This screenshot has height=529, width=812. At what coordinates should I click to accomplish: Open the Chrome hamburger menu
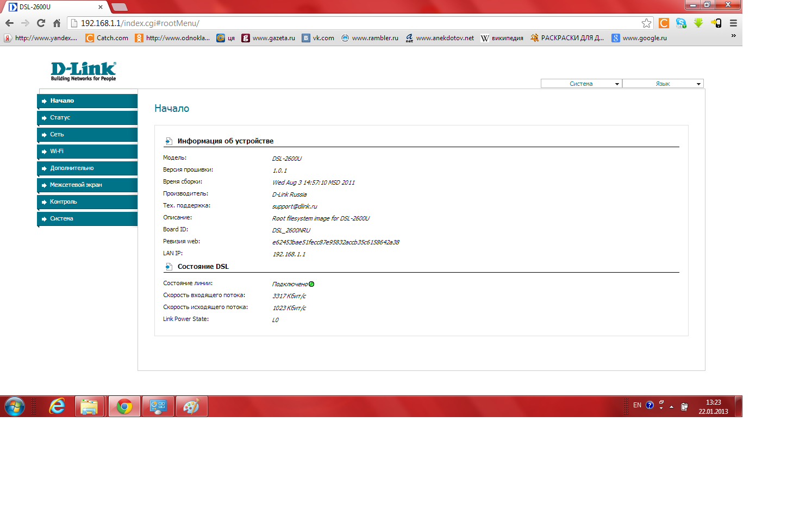click(733, 23)
